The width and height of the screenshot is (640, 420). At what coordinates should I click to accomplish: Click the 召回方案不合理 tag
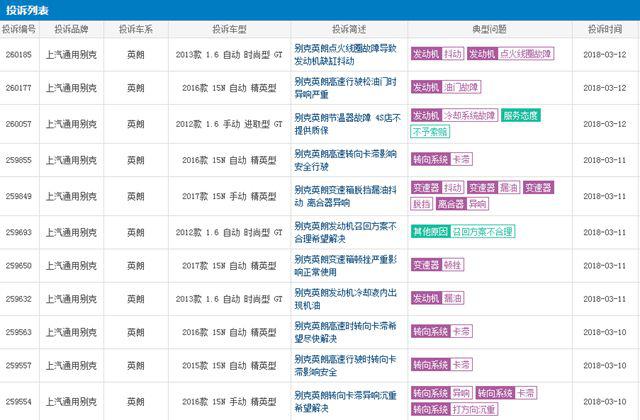coord(481,232)
